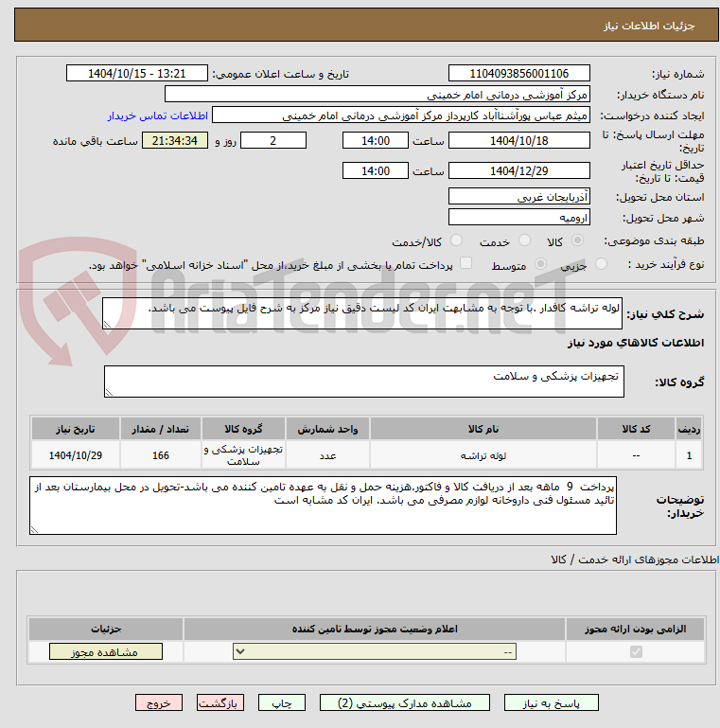
Task: Click the request creator name field
Action: (401, 115)
